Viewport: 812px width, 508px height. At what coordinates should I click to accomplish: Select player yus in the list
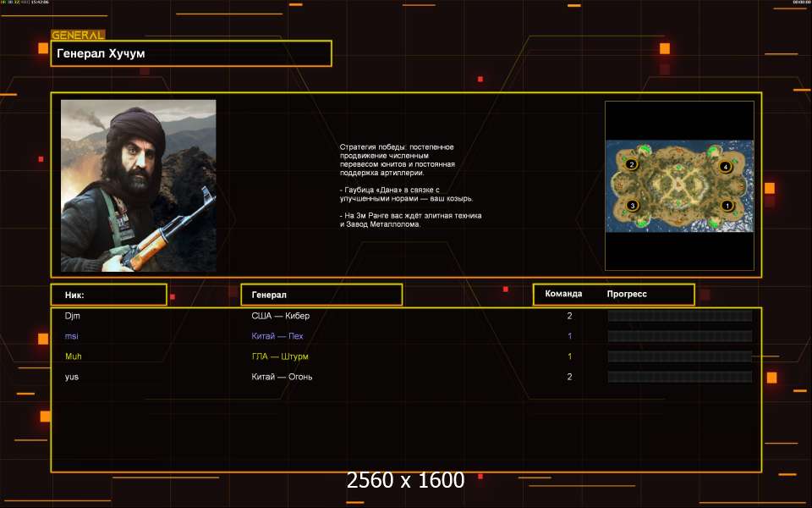[x=72, y=377]
